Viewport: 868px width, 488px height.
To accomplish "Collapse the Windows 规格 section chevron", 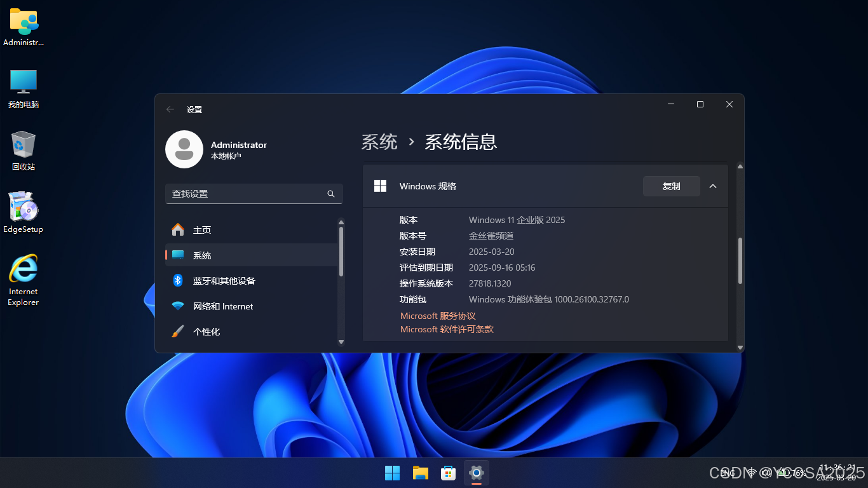I will click(713, 186).
